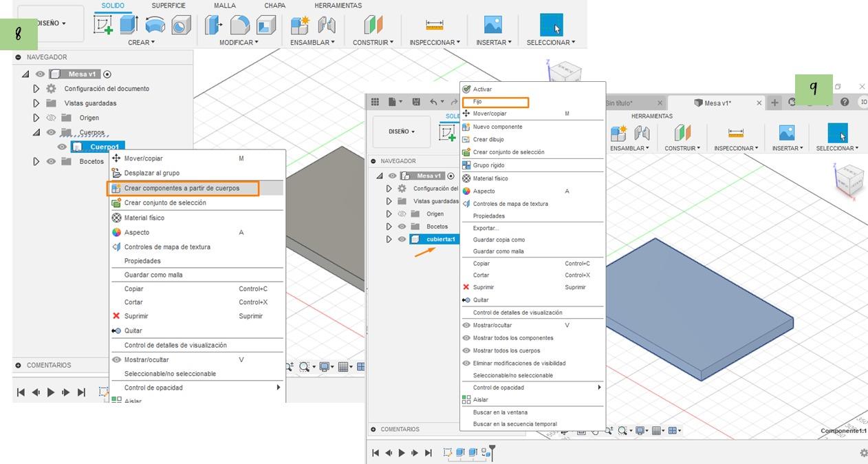Click the Undo arrow in right window
Image resolution: width=868 pixels, height=464 pixels.
click(x=435, y=102)
